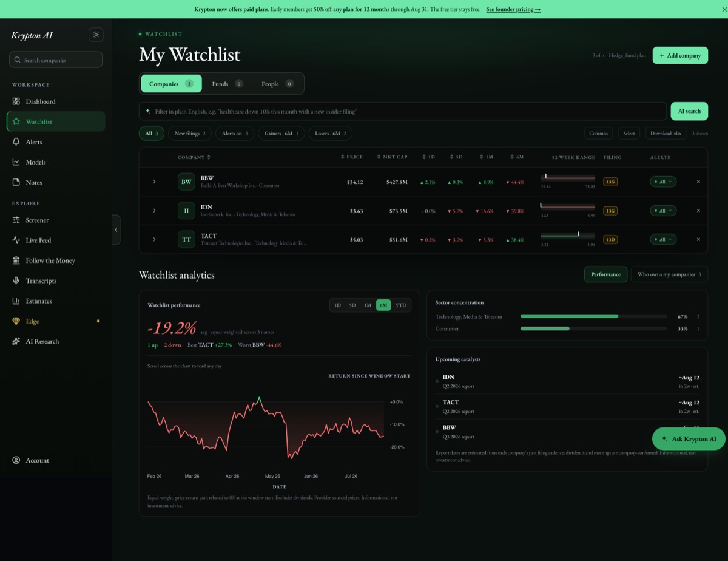Open AI Research sparkle icon

16,341
